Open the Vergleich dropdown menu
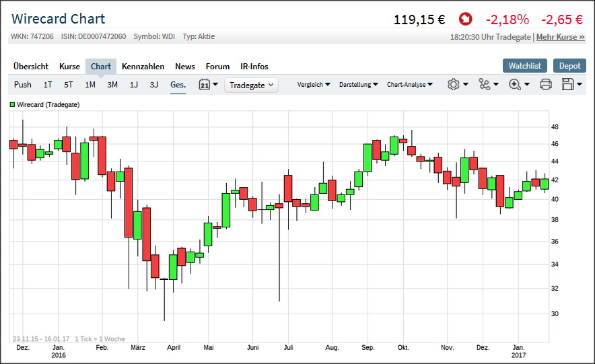Image resolution: width=595 pixels, height=364 pixels. coord(314,85)
